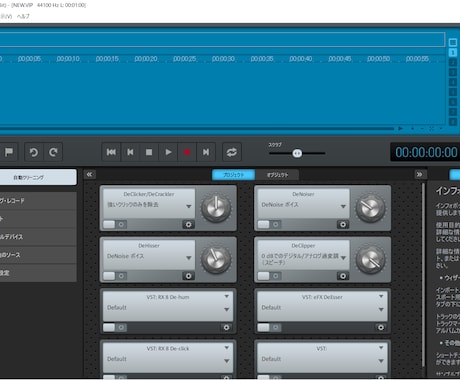Toggle the DeClipper on/off switch
Viewport: 460px width, 380px height.
pyautogui.click(x=263, y=276)
